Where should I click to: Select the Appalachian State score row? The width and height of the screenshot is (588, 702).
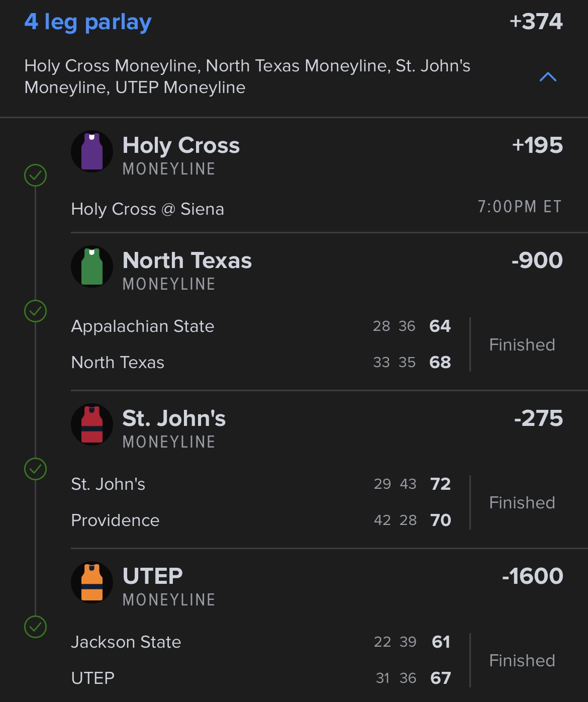click(261, 326)
